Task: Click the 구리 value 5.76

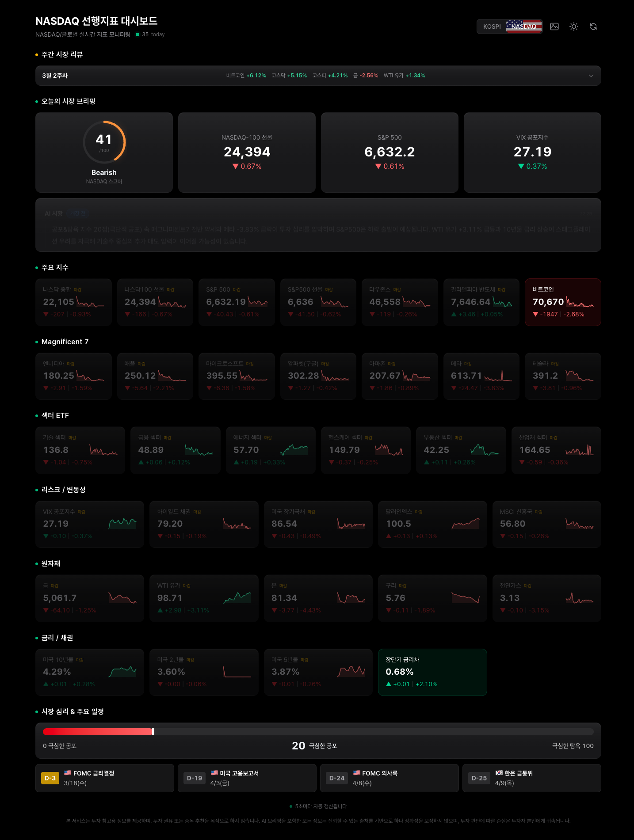Action: click(395, 598)
